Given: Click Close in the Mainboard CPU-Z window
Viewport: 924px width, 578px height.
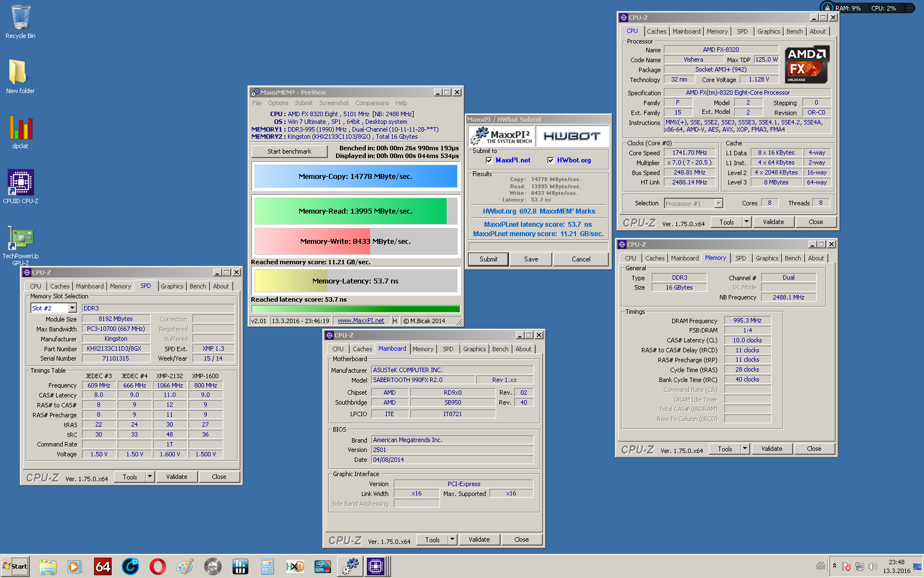Looking at the screenshot, I should tap(521, 539).
